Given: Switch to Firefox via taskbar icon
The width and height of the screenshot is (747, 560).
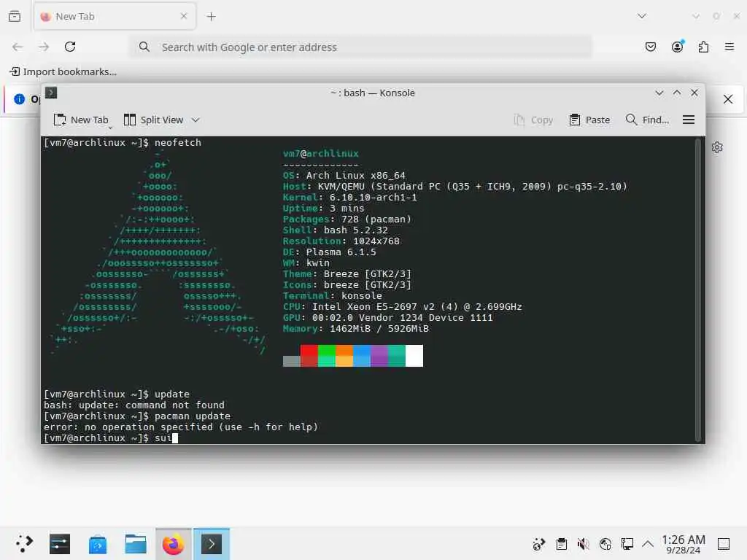Looking at the screenshot, I should (174, 544).
